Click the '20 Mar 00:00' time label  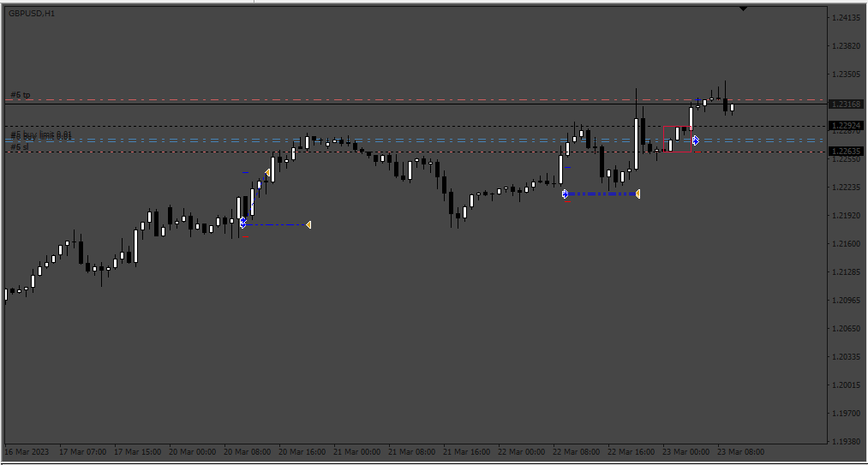(192, 451)
